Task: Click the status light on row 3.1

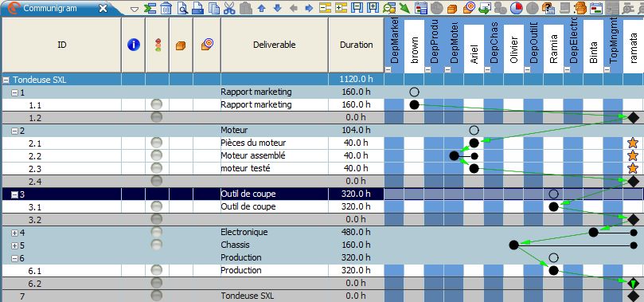Action: (157, 206)
